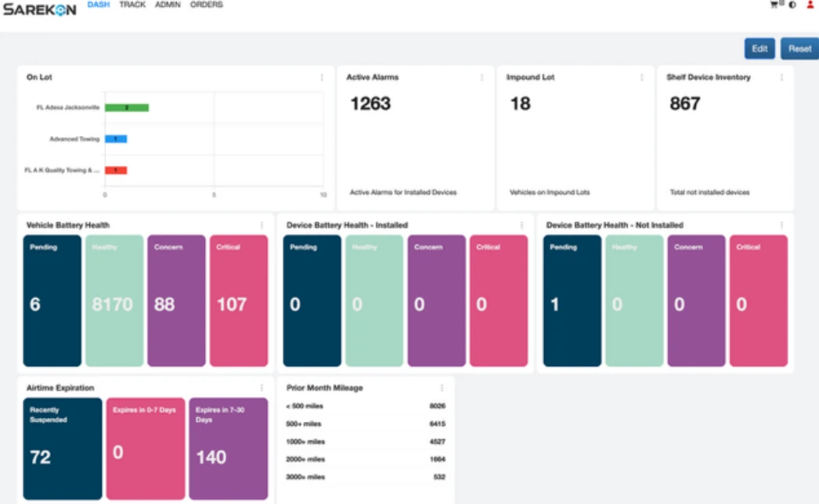Select the '2000+ miles' mileage row
The width and height of the screenshot is (819, 504).
[366, 459]
